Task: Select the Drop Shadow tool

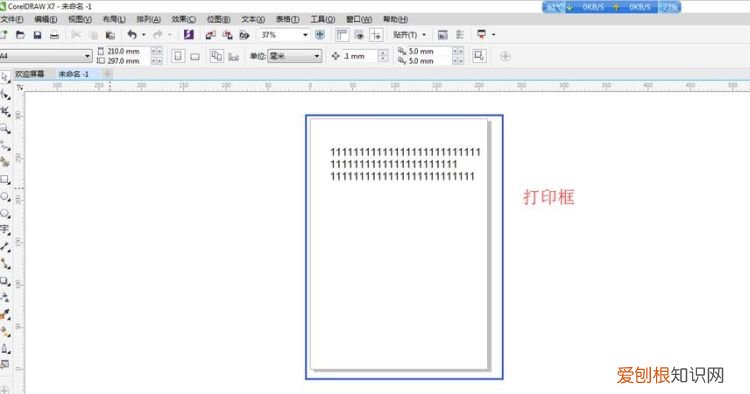Action: [5, 281]
